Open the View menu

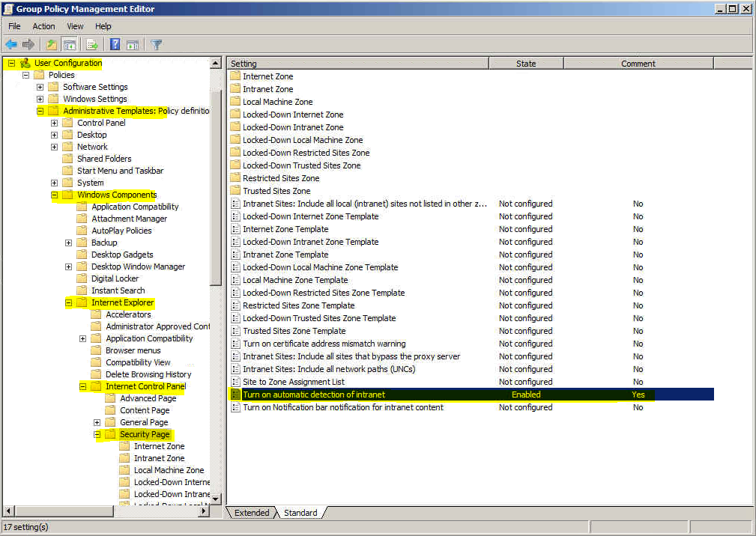click(x=75, y=26)
